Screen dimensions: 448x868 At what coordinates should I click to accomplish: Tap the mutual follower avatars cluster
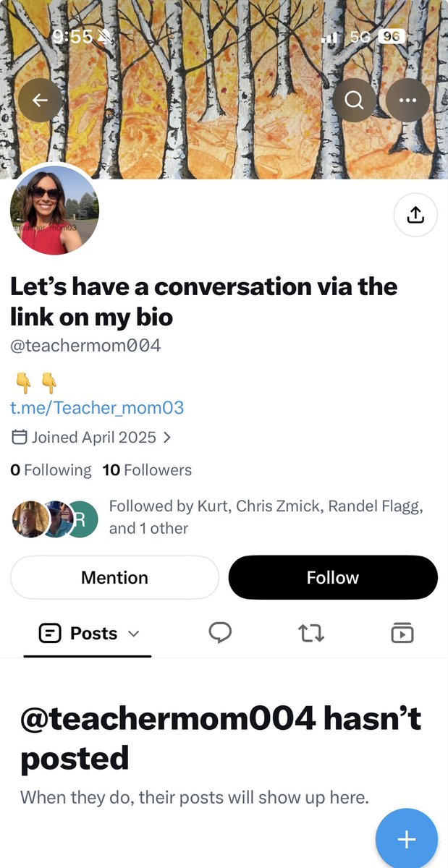55,519
